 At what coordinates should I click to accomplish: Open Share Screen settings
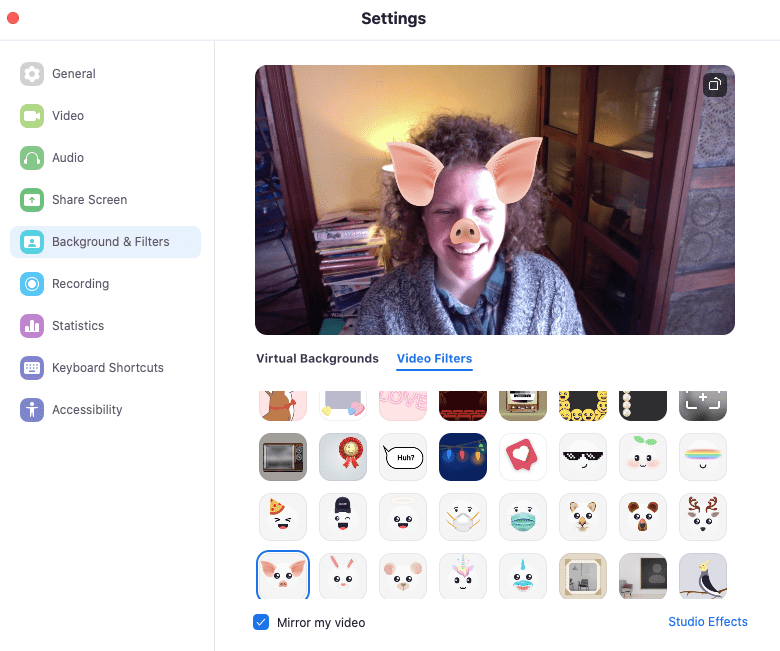89,200
